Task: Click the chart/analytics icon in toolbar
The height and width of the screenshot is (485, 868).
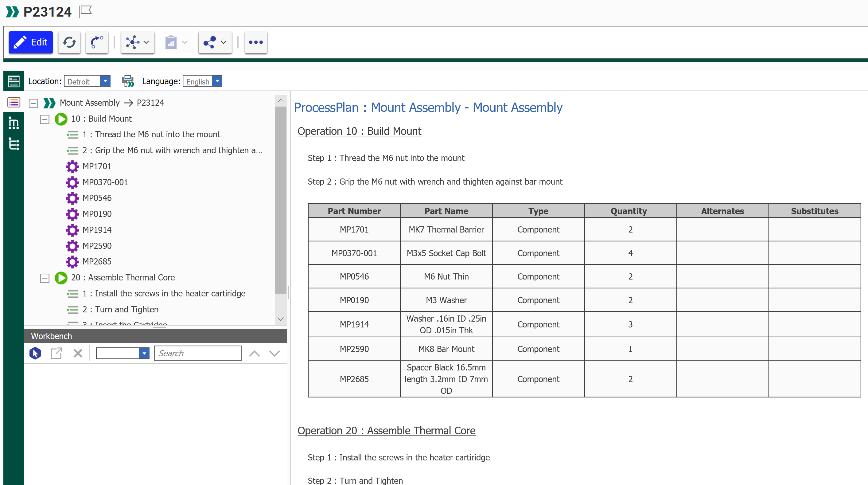Action: click(172, 42)
